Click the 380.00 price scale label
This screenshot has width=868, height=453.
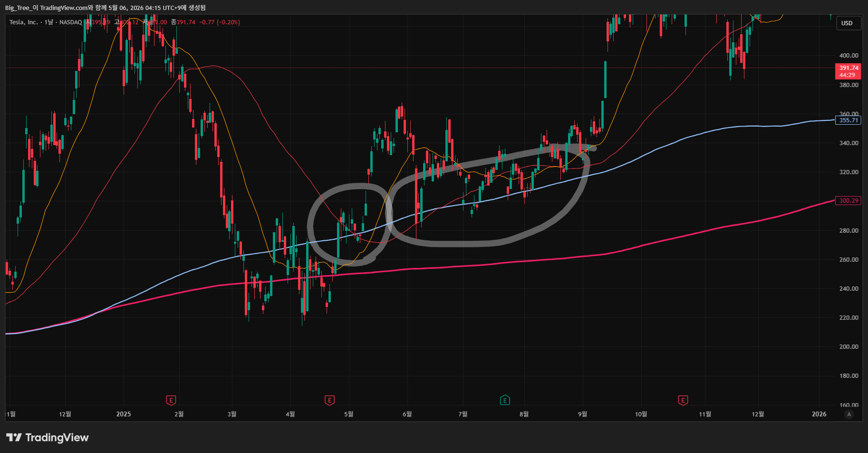[x=849, y=85]
